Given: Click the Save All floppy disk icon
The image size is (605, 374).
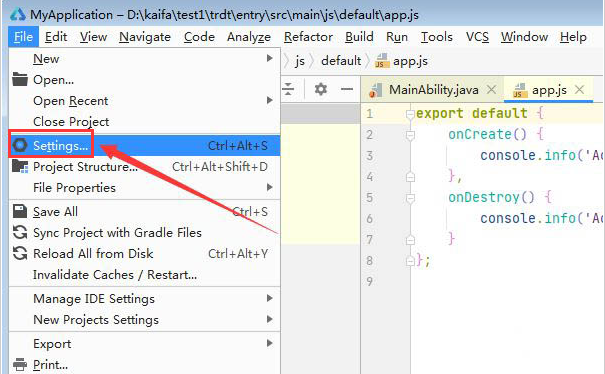Looking at the screenshot, I should click(x=20, y=212).
